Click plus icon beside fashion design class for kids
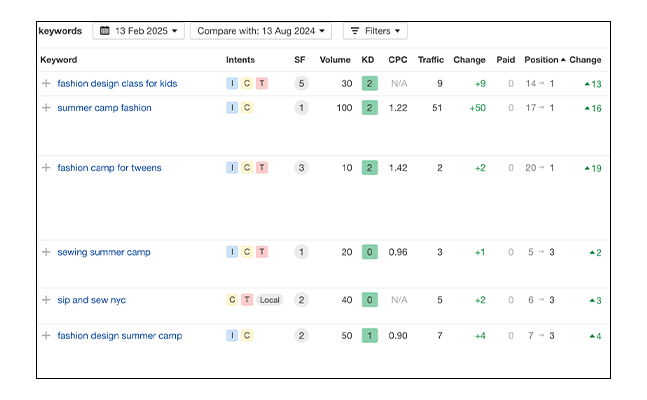The image size is (647, 400). (46, 84)
